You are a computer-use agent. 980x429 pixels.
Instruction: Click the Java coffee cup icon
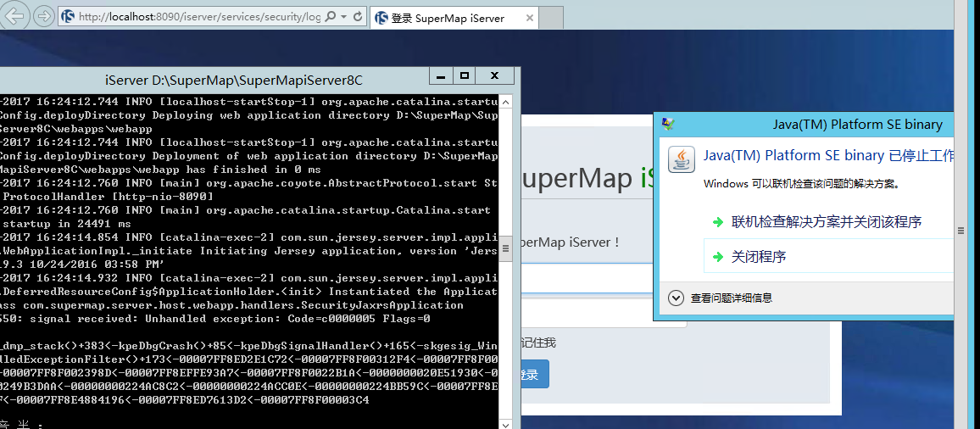pos(682,159)
